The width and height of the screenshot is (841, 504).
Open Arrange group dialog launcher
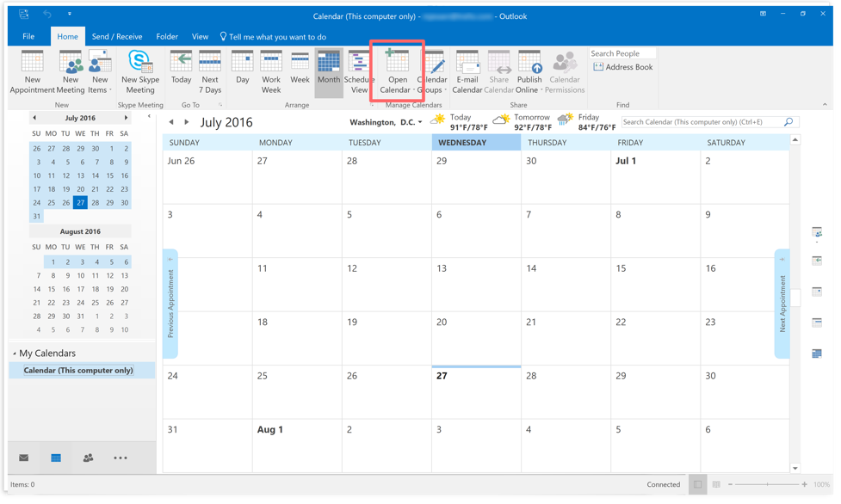[371, 105]
